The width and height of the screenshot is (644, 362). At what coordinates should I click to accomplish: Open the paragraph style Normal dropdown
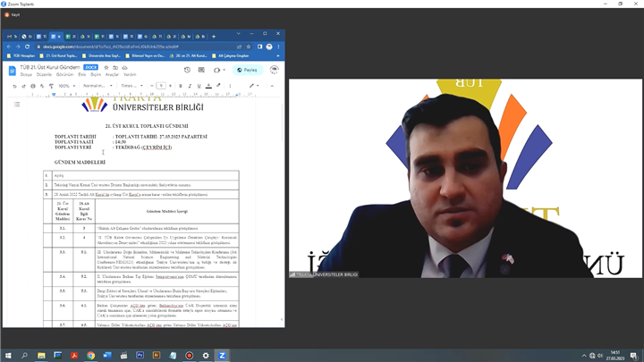pos(97,86)
